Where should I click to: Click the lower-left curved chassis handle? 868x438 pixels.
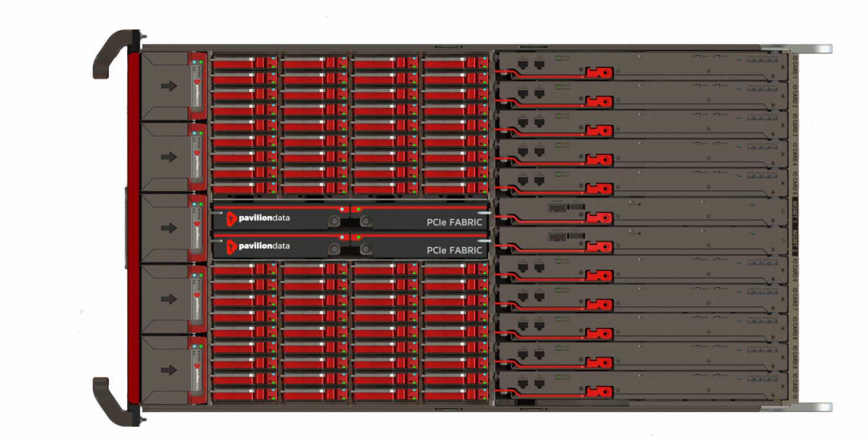pos(116,401)
